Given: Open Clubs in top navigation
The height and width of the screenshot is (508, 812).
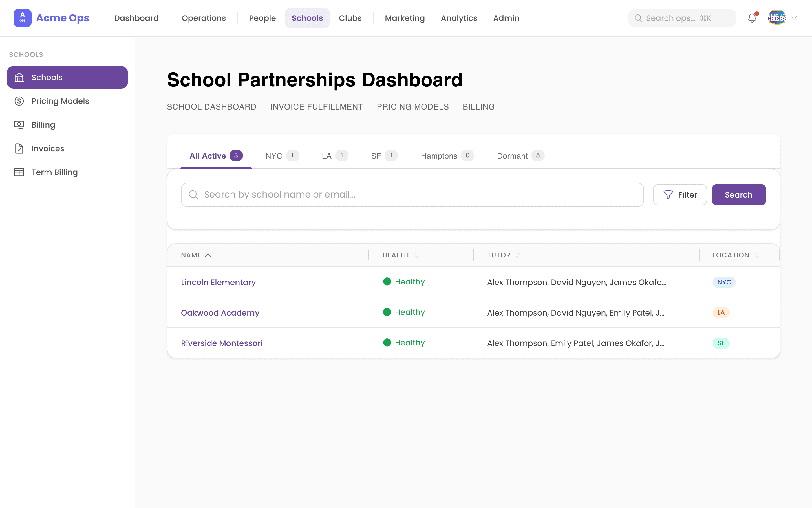Looking at the screenshot, I should [350, 18].
